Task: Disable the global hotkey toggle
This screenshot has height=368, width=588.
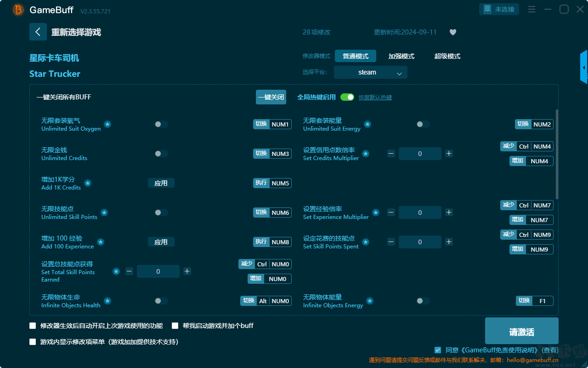Action: 347,97
